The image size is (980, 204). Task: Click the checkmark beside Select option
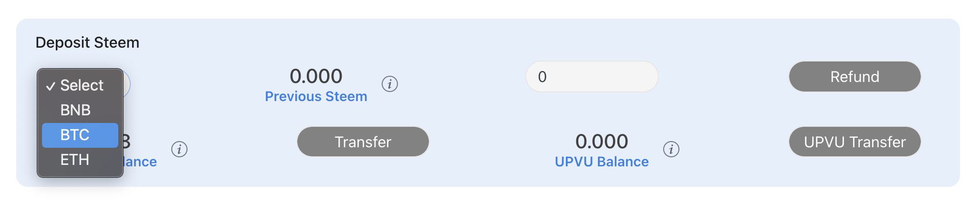point(51,86)
